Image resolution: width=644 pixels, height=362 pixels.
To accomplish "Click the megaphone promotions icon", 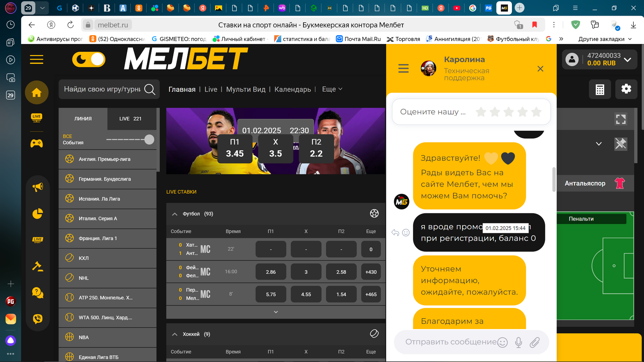I will pyautogui.click(x=37, y=187).
